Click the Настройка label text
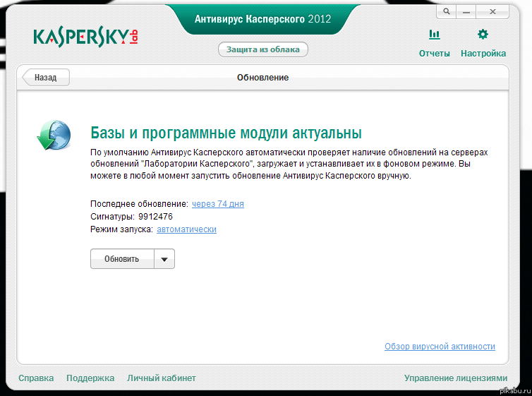Image resolution: width=532 pixels, height=396 pixels. (x=483, y=53)
